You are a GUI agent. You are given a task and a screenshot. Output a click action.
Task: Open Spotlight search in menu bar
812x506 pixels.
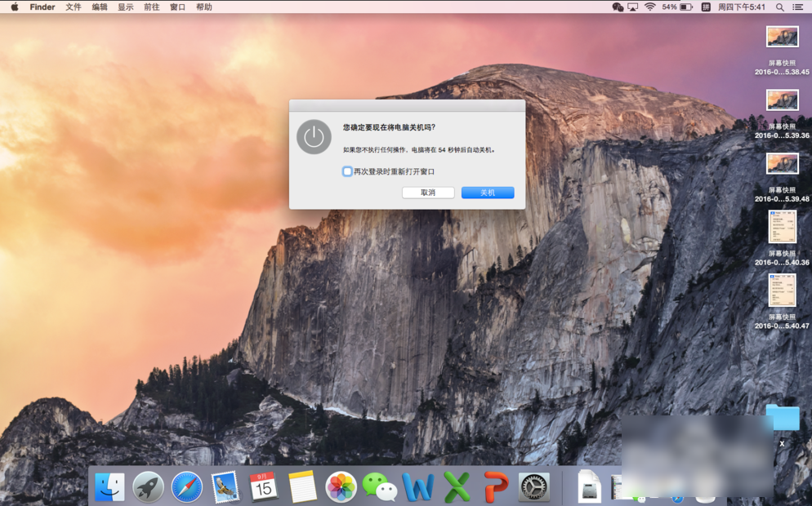[x=779, y=7]
